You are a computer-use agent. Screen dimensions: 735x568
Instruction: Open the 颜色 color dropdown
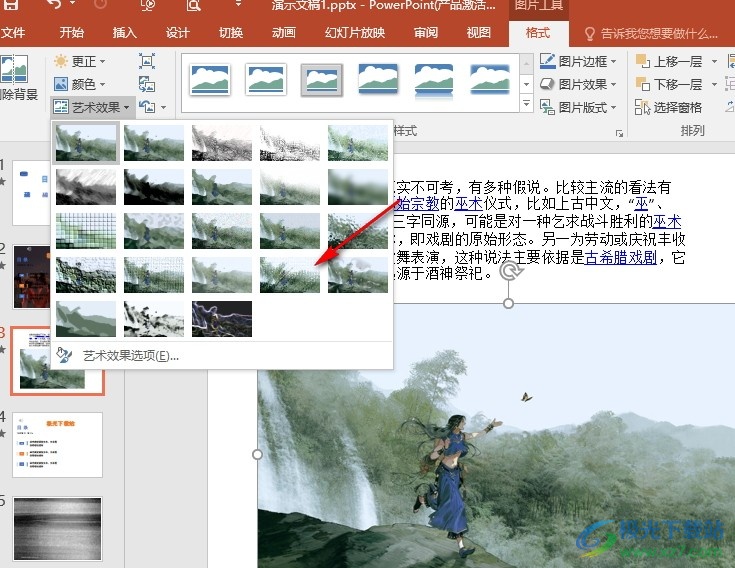pyautogui.click(x=82, y=85)
